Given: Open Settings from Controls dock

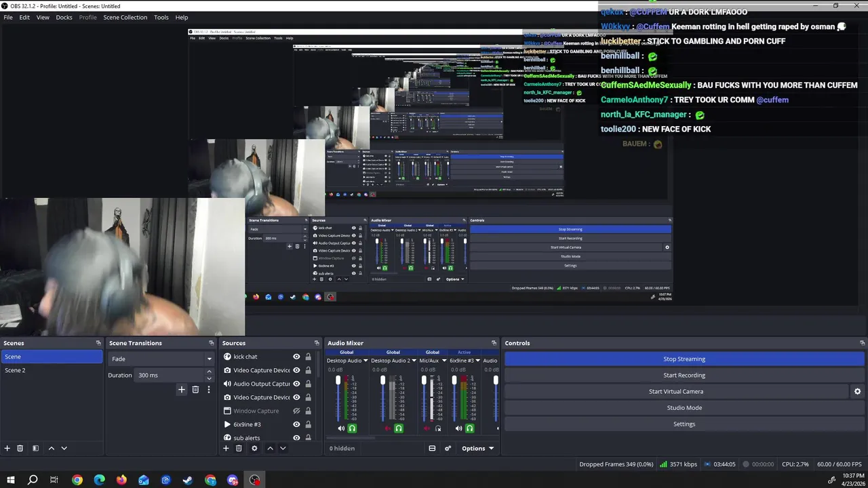Looking at the screenshot, I should (684, 424).
